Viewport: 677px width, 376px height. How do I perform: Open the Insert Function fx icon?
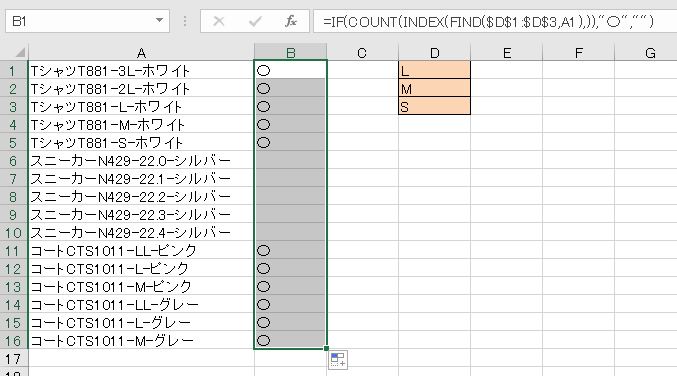pyautogui.click(x=291, y=21)
